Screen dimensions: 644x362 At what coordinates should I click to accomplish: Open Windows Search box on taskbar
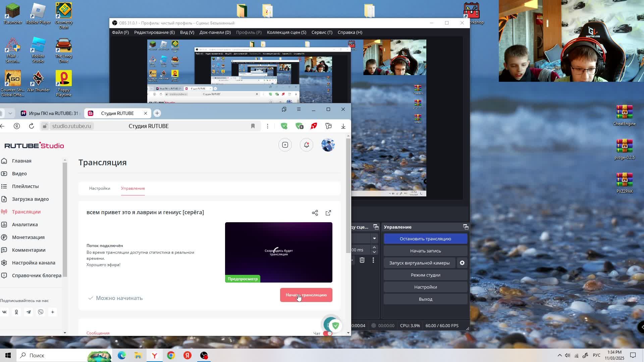click(x=50, y=355)
